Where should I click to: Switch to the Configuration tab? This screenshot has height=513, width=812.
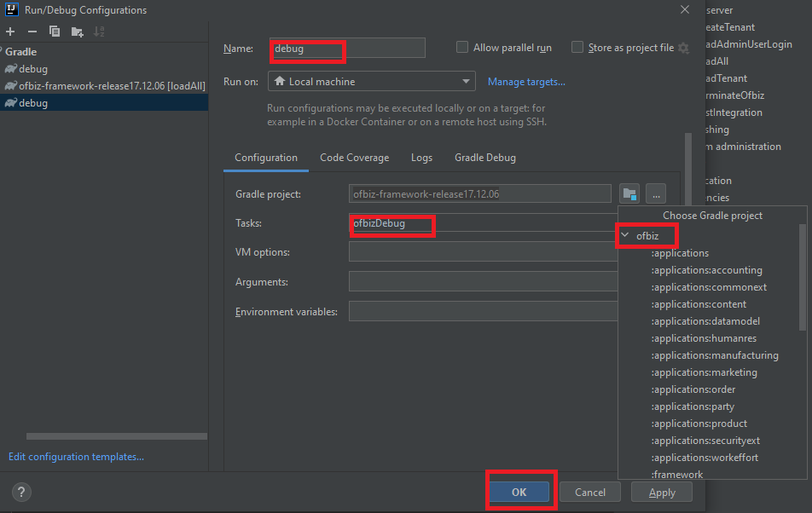click(x=266, y=158)
